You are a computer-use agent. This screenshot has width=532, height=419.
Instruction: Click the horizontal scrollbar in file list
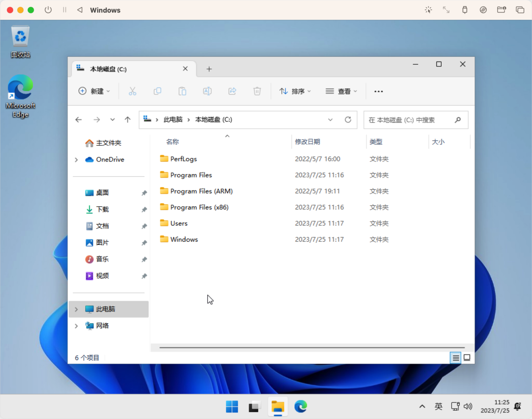point(312,348)
